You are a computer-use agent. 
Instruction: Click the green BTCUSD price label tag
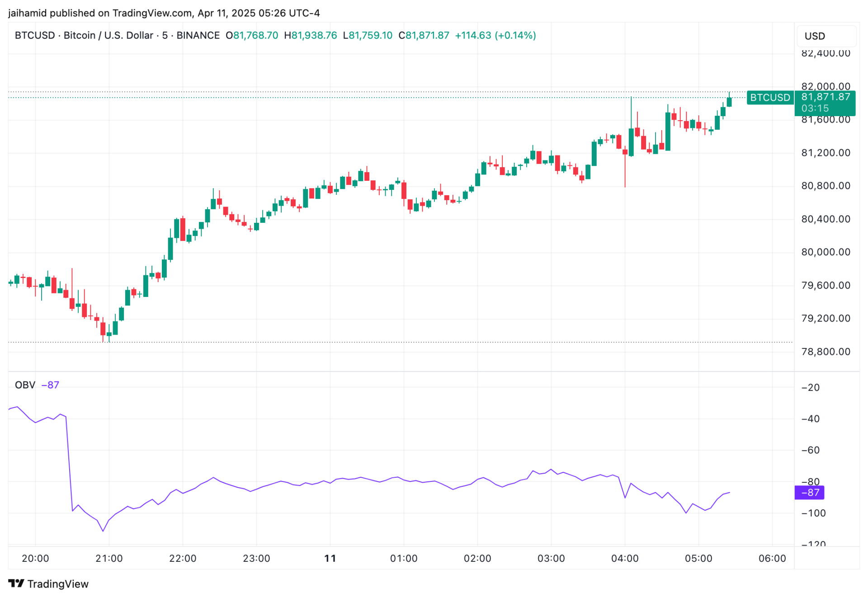click(x=770, y=98)
